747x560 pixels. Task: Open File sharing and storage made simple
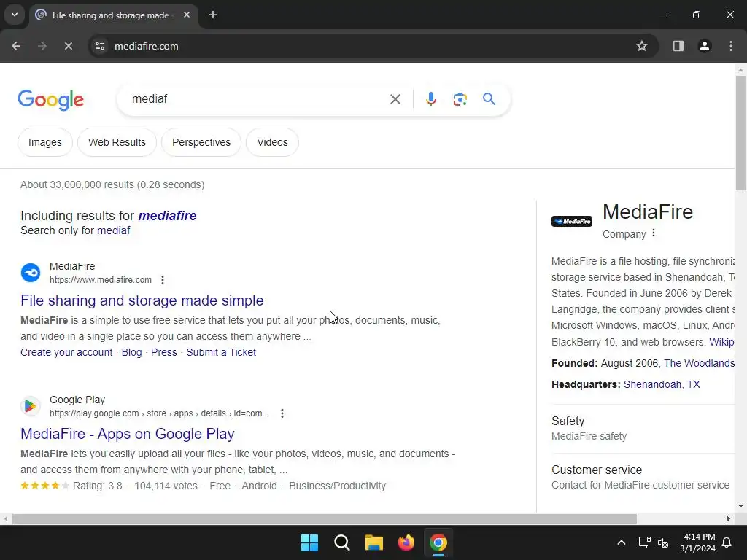pos(142,300)
